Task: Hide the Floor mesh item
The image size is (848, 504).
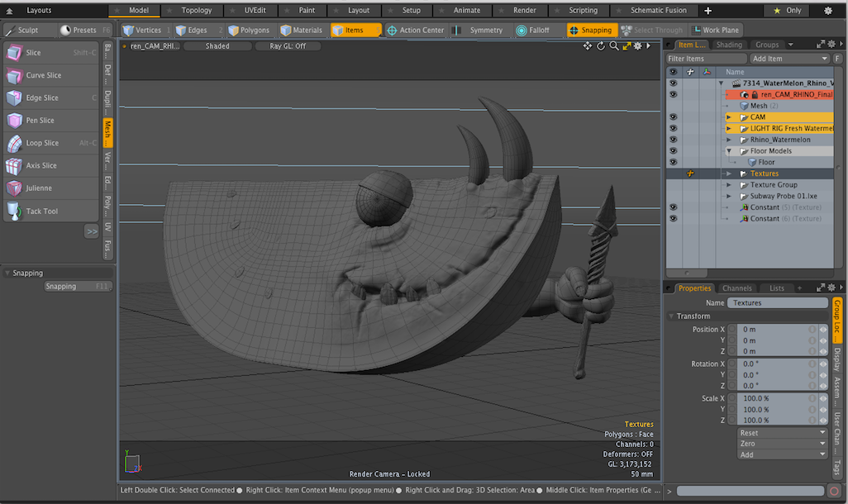Action: [674, 162]
